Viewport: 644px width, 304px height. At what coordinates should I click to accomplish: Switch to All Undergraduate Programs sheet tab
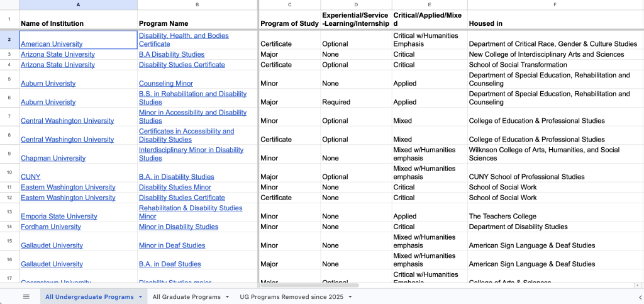point(89,296)
